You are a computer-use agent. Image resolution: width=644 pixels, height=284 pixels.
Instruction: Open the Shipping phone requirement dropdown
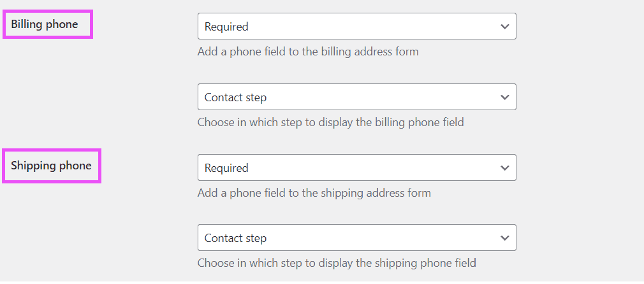point(356,168)
